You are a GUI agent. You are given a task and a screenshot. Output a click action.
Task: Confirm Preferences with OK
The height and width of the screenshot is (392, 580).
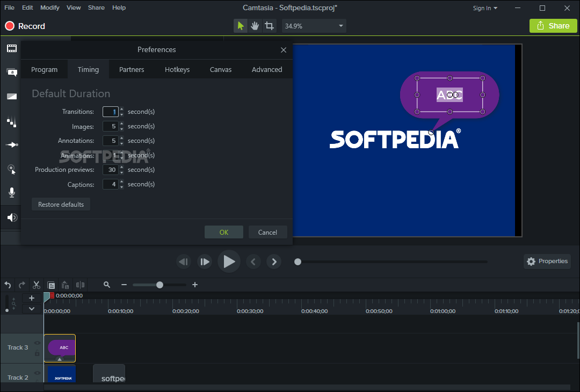point(224,232)
